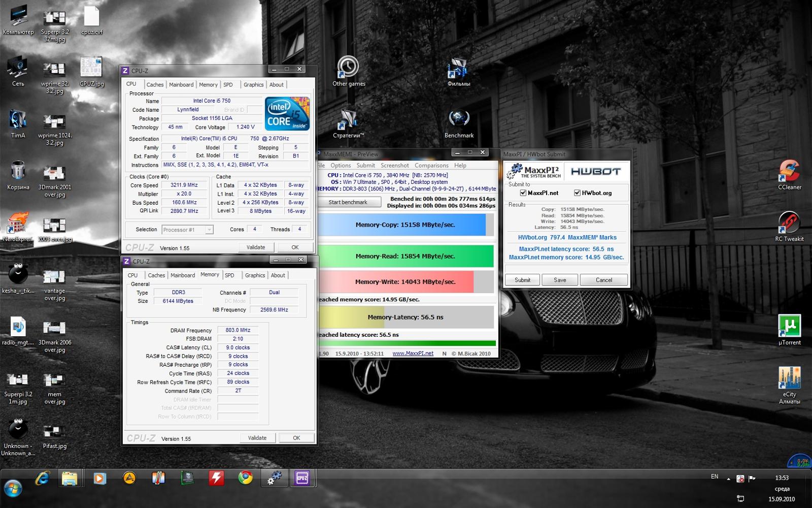Toggle the MaxxPI.net submit checkbox

523,193
